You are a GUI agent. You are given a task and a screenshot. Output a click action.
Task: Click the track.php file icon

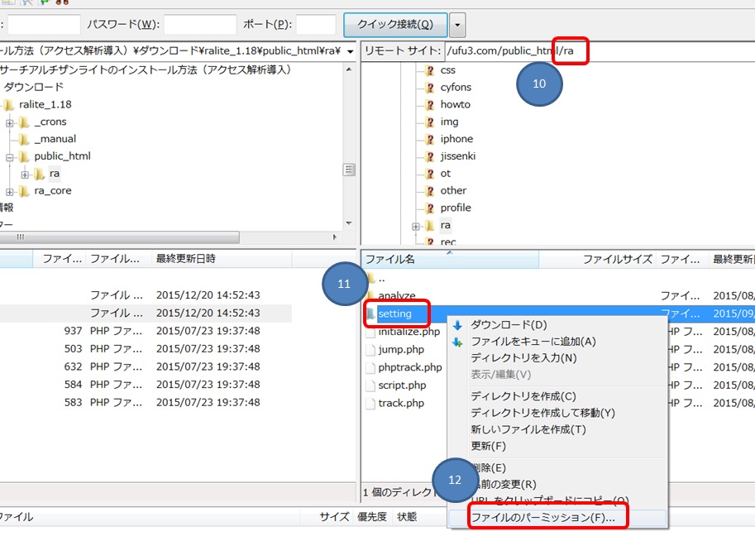[370, 404]
